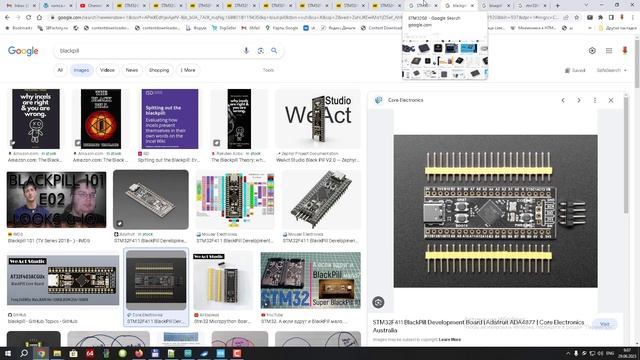Open the SafeSearch dropdown

pos(611,70)
